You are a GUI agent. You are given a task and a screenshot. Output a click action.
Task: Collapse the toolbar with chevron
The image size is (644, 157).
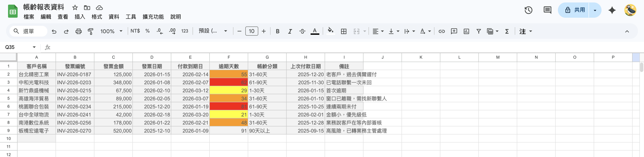tap(627, 31)
